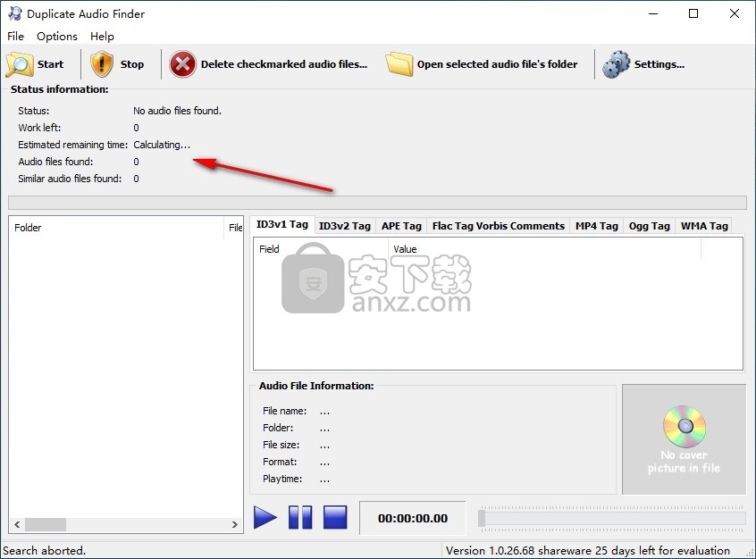Click the Duplicate Audio Finder app icon in title bar
Screen dimensions: 756x559
coord(15,13)
